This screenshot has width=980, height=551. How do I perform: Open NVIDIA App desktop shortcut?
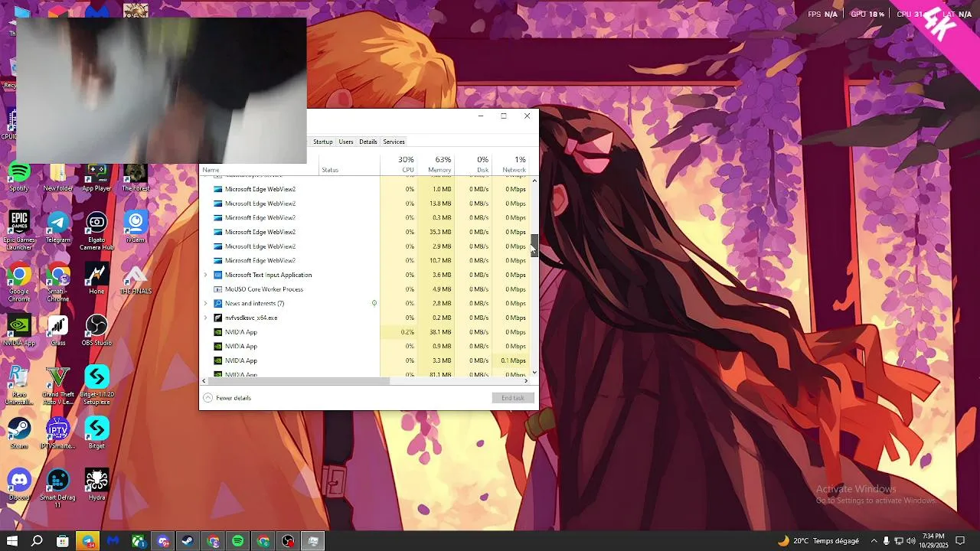(19, 331)
